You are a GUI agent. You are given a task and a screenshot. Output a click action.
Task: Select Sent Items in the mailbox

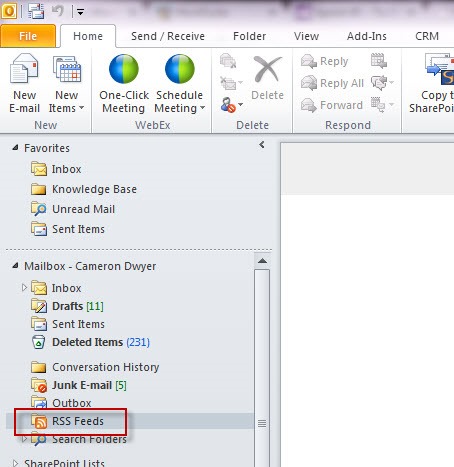pyautogui.click(x=78, y=324)
